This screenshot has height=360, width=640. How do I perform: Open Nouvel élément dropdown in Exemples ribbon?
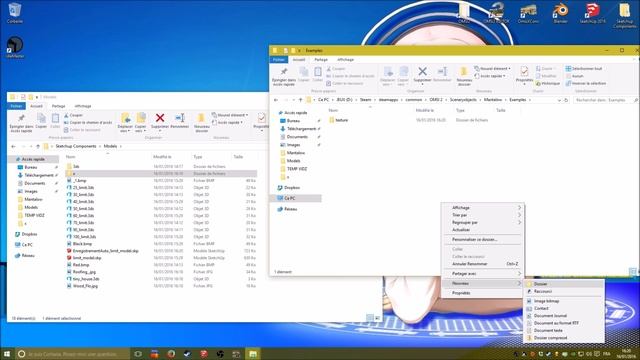click(493, 69)
